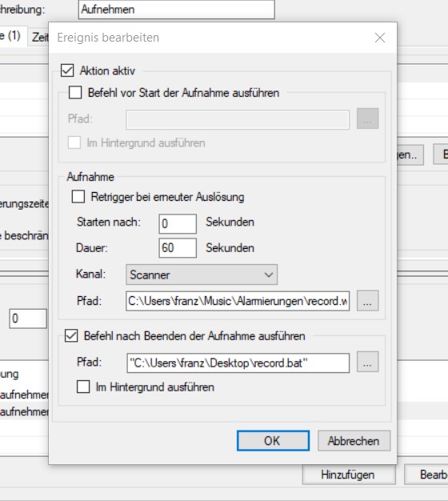Close the Ereignis bearbeiten dialog

380,38
